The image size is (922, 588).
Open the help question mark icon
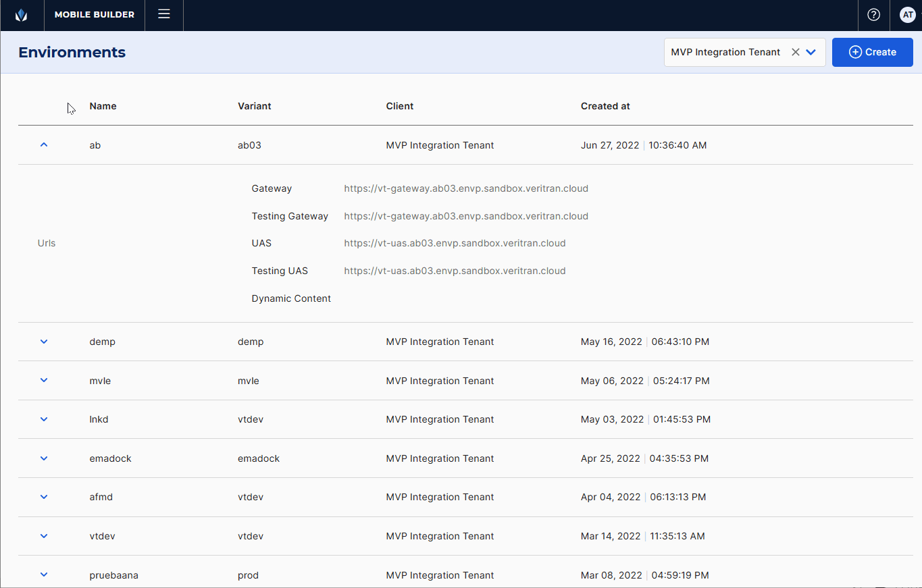(x=873, y=15)
